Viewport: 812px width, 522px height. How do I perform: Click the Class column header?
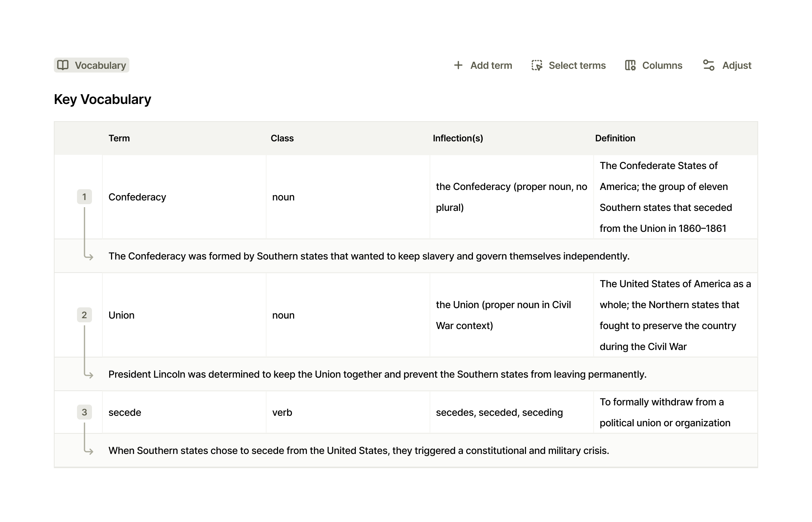[x=282, y=138]
